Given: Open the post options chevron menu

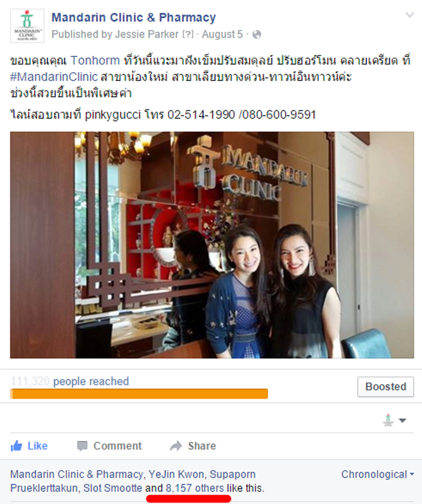Looking at the screenshot, I should point(410,15).
